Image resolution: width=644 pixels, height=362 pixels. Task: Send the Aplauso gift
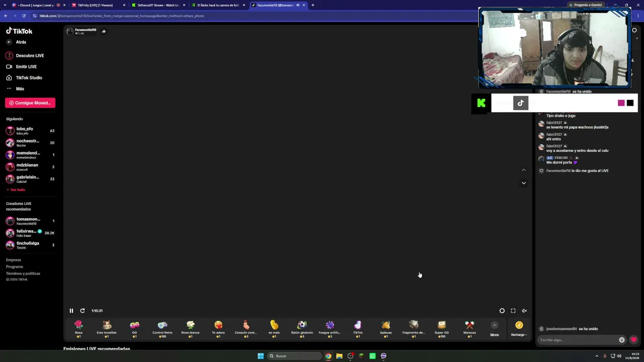click(386, 328)
